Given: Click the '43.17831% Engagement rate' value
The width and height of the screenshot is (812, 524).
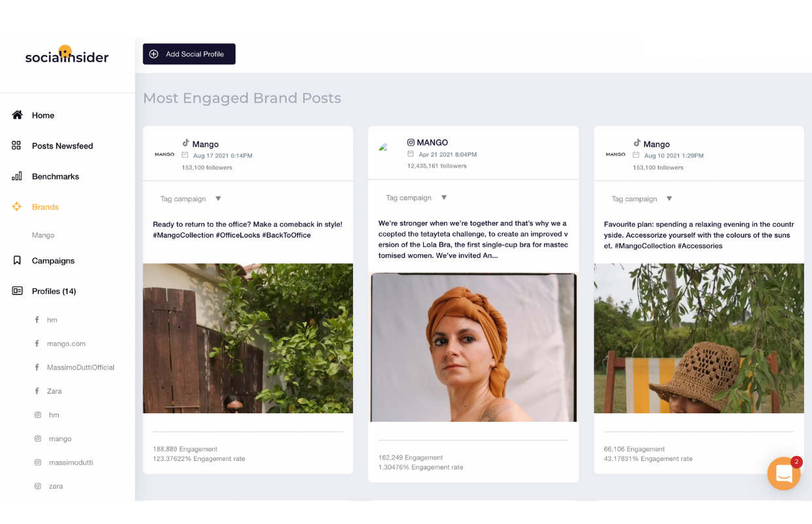Looking at the screenshot, I should (x=648, y=459).
